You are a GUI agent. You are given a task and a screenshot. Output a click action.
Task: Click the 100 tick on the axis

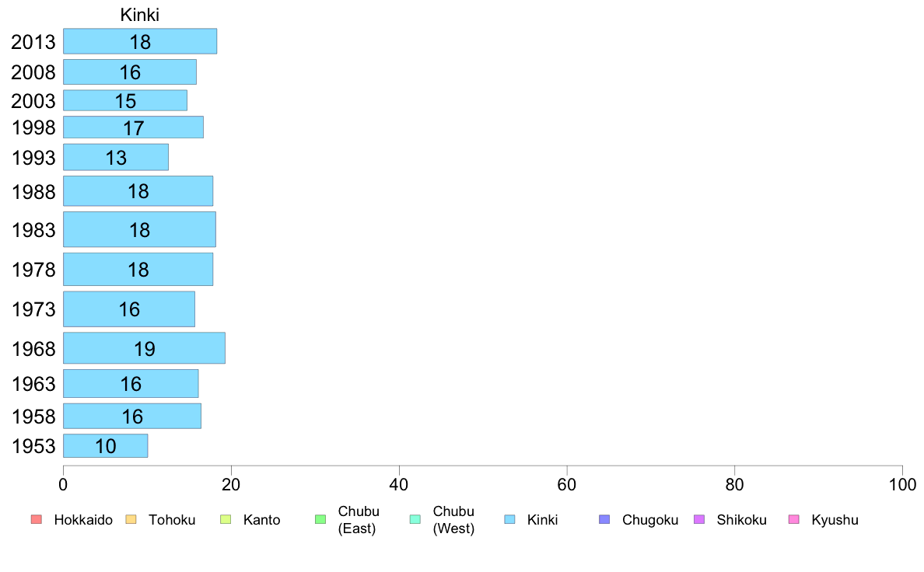tap(902, 484)
